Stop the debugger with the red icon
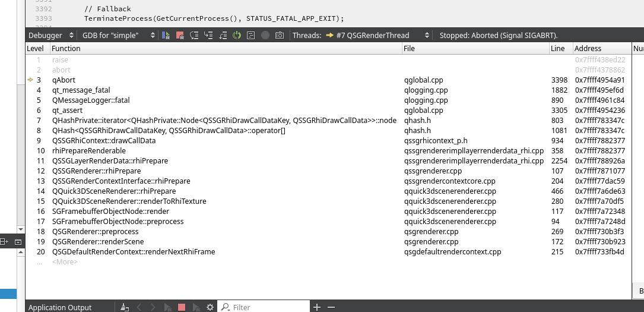The width and height of the screenshot is (644, 312). (180, 36)
